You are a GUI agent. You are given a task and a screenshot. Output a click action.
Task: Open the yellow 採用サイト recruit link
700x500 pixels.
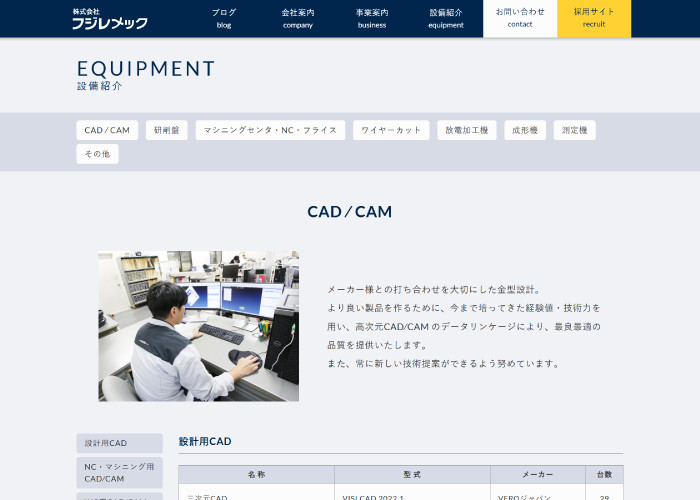click(x=594, y=18)
